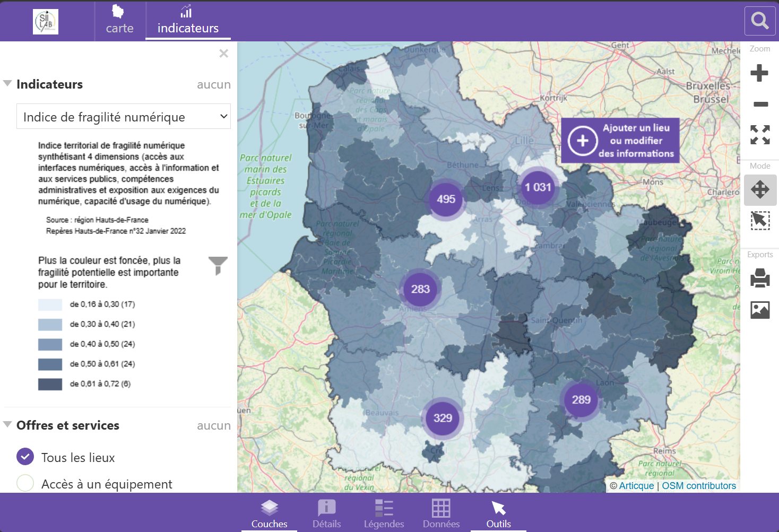The width and height of the screenshot is (779, 532).
Task: Open the 495 cluster marker
Action: coord(446,199)
